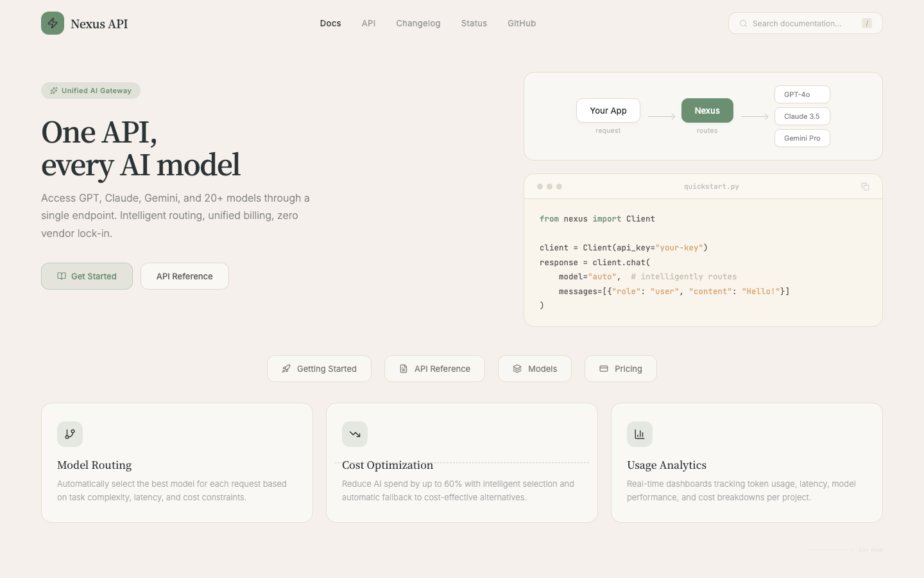Click the Model Routing card title
The image size is (924, 578).
tap(94, 465)
